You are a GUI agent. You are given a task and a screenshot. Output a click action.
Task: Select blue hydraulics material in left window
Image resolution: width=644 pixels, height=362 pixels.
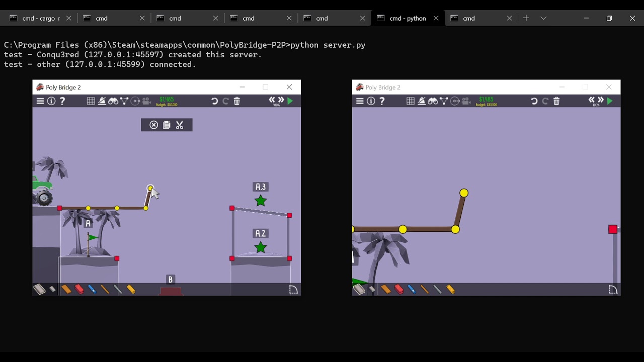coord(92,289)
